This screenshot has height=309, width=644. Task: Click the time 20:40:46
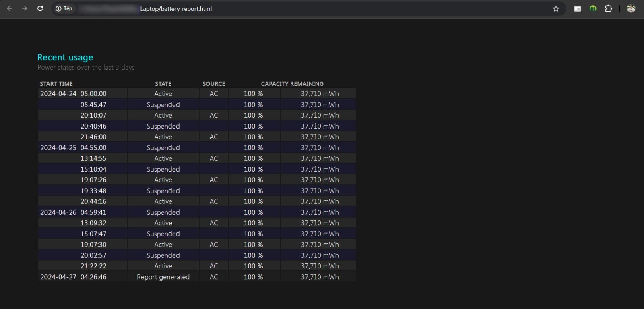[x=93, y=126]
